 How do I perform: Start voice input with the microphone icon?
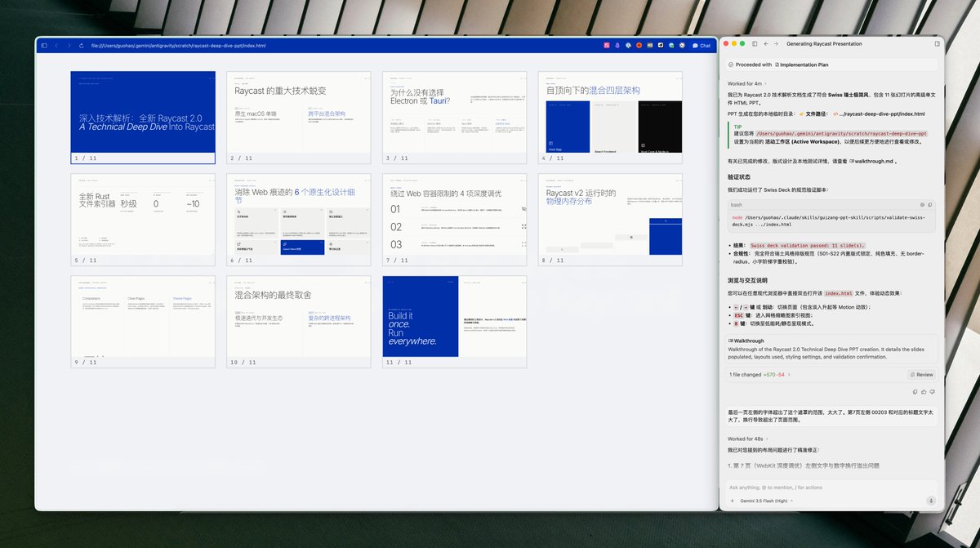(930, 501)
